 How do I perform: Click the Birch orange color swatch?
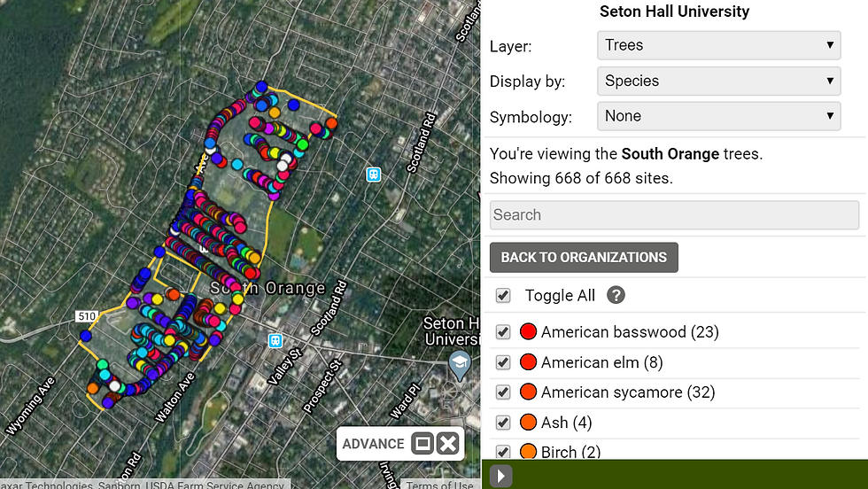click(529, 451)
